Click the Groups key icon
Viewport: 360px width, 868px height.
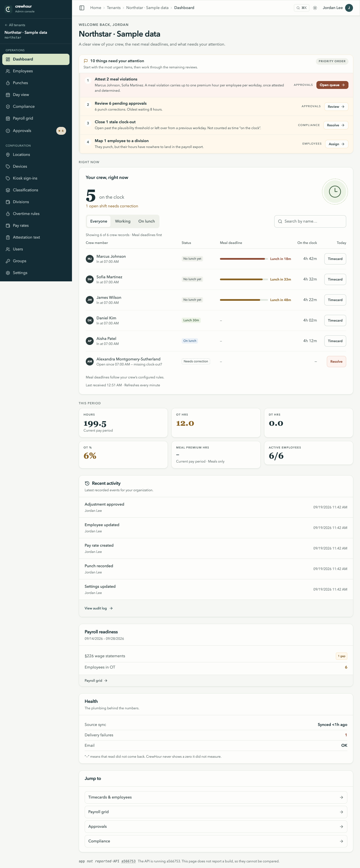click(x=8, y=261)
